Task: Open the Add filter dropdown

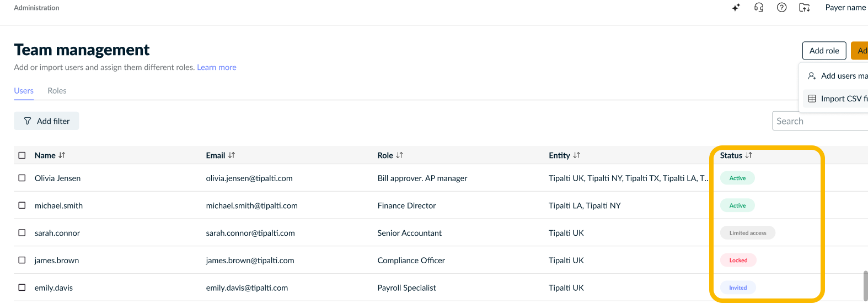Action: 46,121
